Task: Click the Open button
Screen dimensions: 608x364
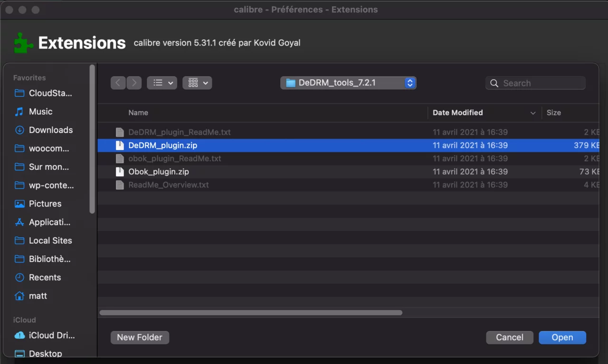Action: coord(562,337)
